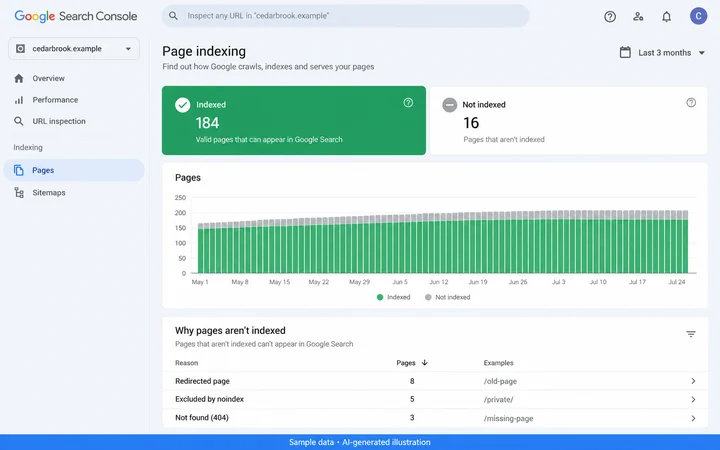Click the Sitemaps tree icon

pos(19,192)
